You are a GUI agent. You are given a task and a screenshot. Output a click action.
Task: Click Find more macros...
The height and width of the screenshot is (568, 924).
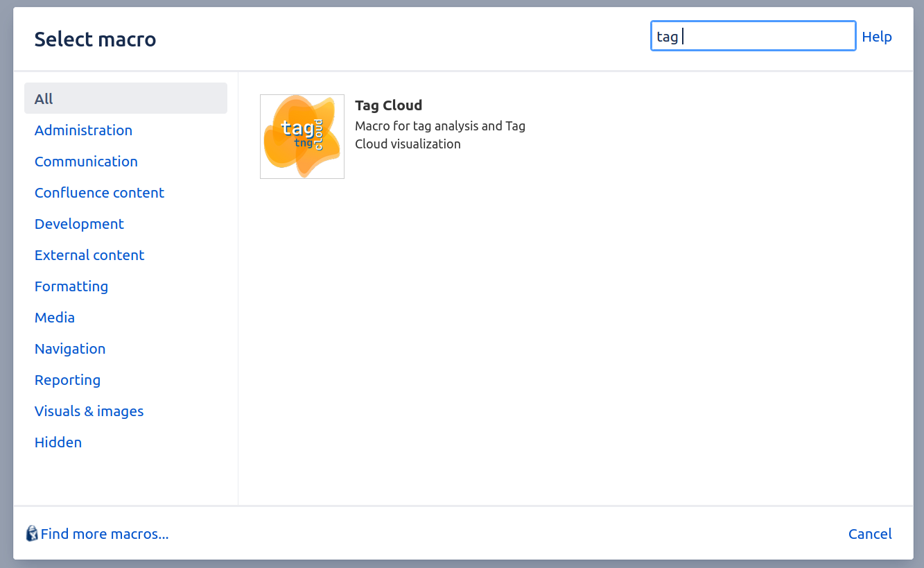tap(104, 533)
